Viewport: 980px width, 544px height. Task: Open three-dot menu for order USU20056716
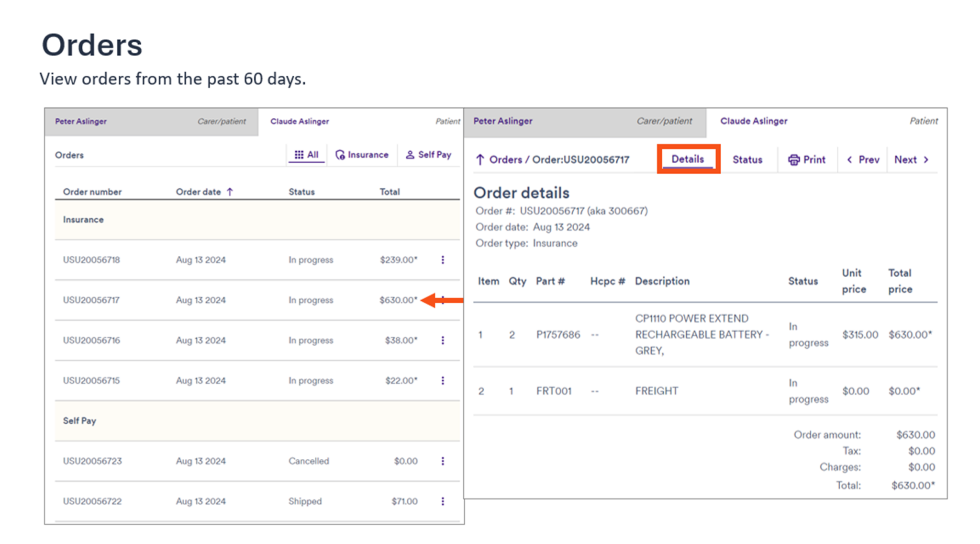[x=443, y=340]
